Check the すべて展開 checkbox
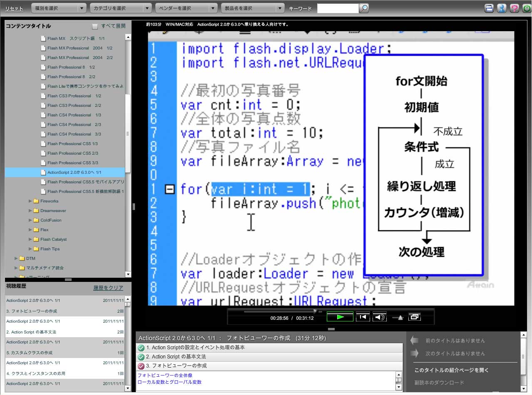532x395 pixels. (95, 26)
